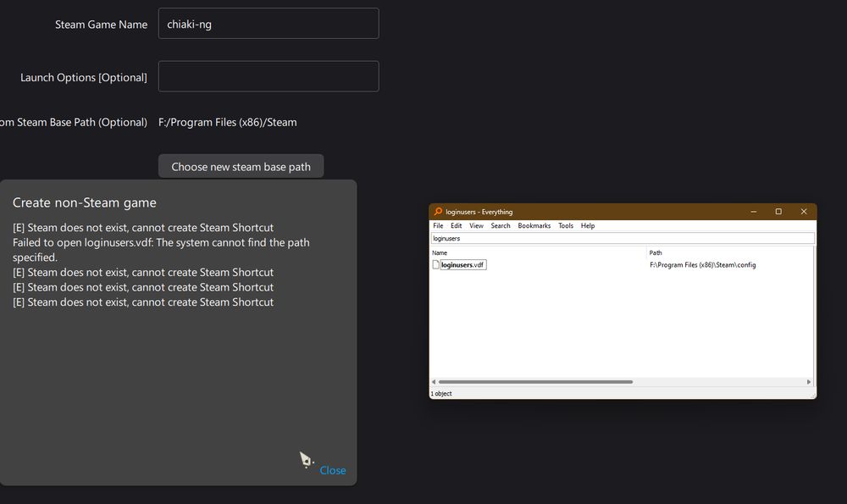
Task: Open File menu in Everything window
Action: click(438, 226)
